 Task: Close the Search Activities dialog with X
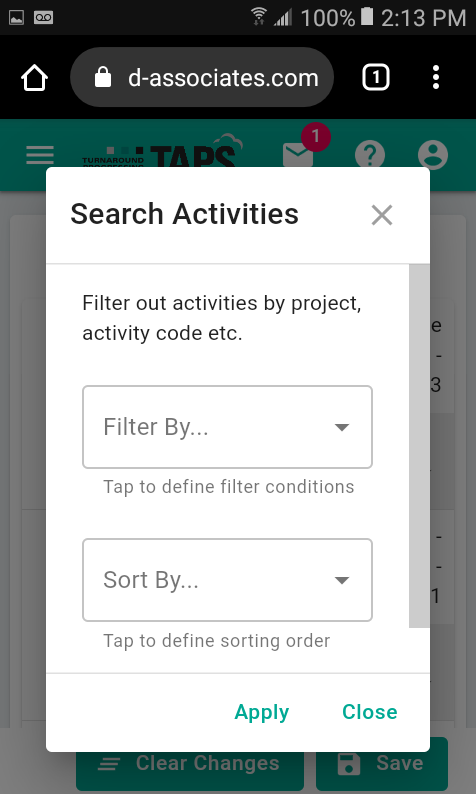point(382,215)
